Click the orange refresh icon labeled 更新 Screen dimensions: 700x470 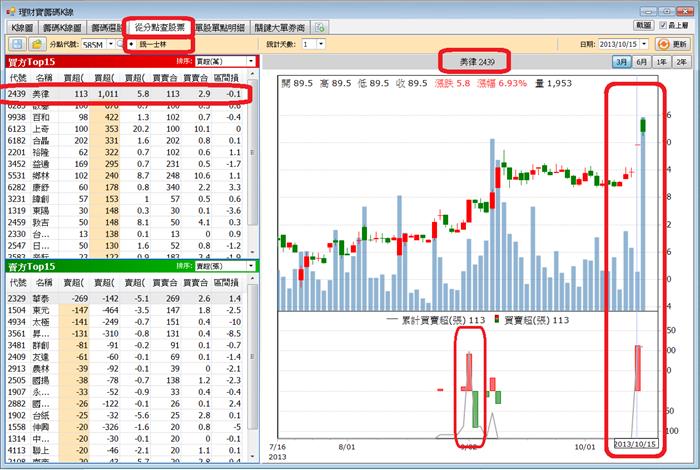coord(674,44)
